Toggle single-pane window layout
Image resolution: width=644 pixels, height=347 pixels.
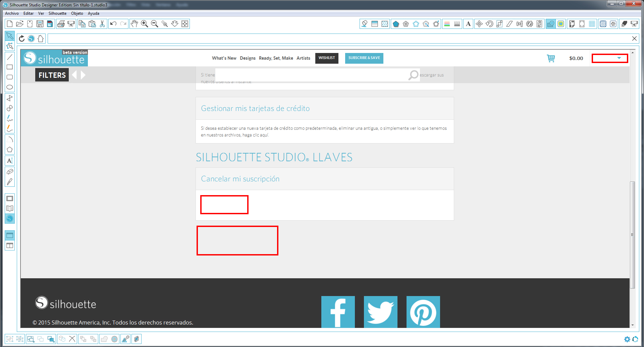[10, 235]
